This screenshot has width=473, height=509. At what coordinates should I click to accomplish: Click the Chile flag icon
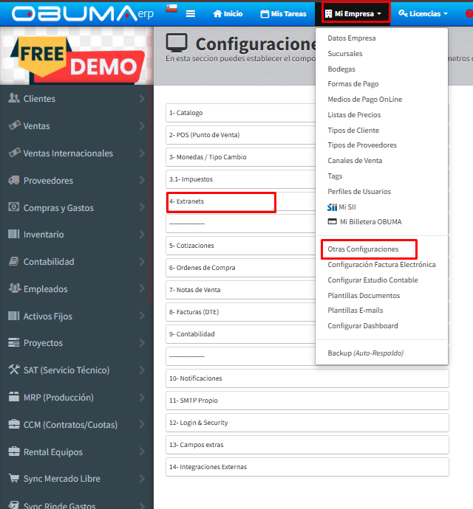point(171,8)
